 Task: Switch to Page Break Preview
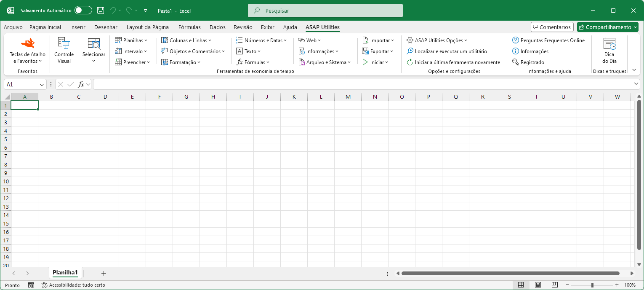click(555, 285)
